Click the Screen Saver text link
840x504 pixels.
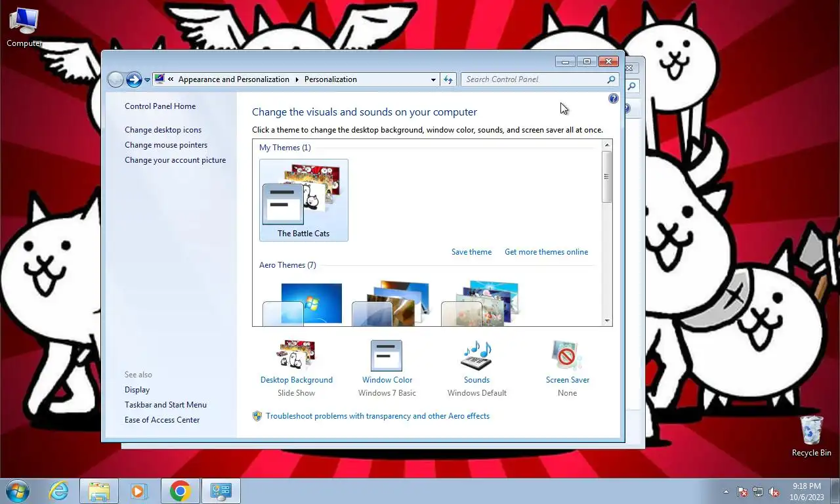(568, 380)
